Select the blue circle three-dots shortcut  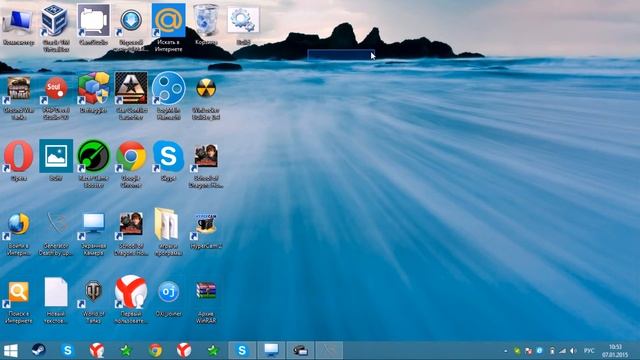coord(168,88)
